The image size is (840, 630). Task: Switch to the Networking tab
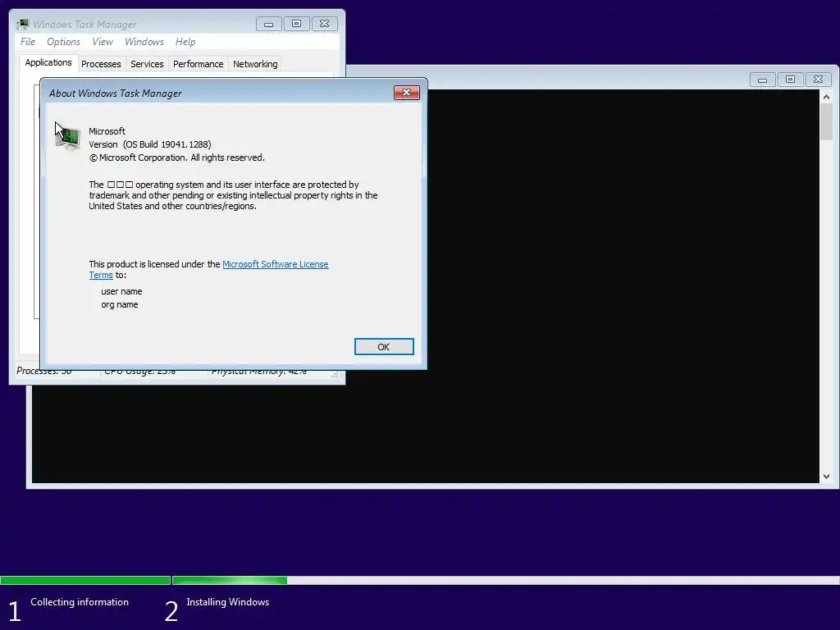pyautogui.click(x=255, y=64)
